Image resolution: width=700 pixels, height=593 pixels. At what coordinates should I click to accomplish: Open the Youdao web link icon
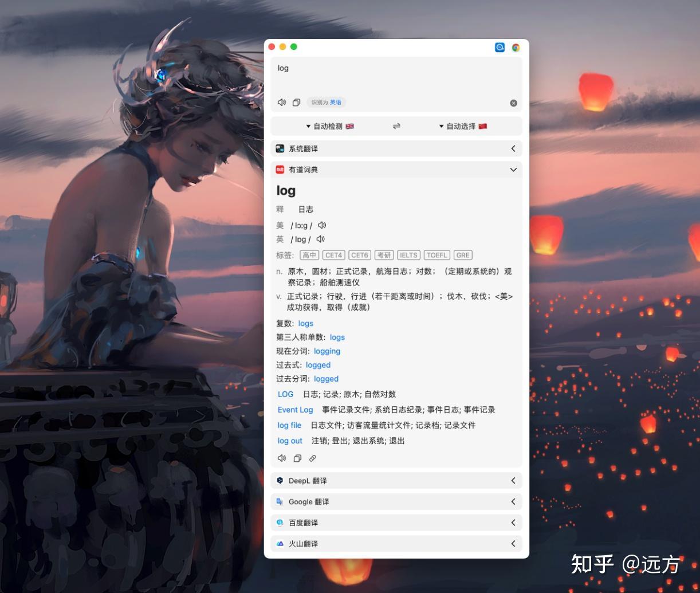tap(312, 458)
